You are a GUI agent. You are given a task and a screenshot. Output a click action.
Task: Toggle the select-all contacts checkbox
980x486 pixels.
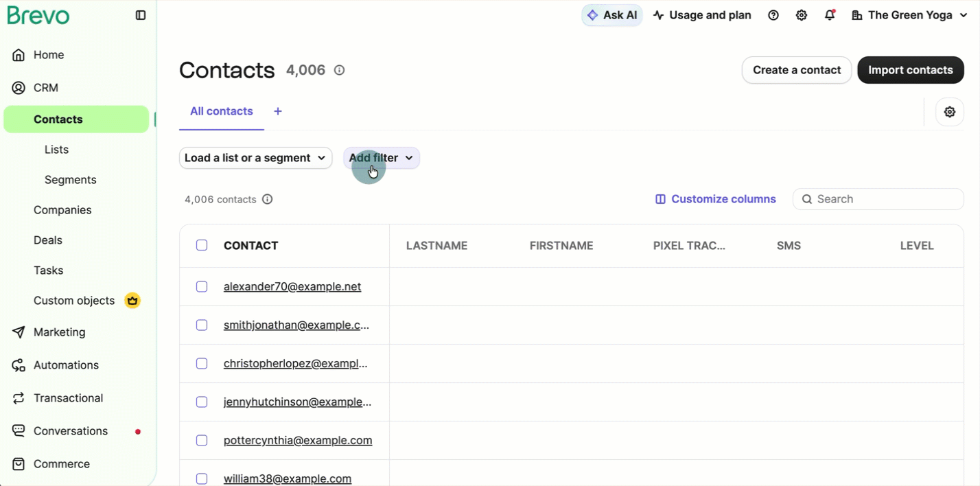[x=202, y=245]
